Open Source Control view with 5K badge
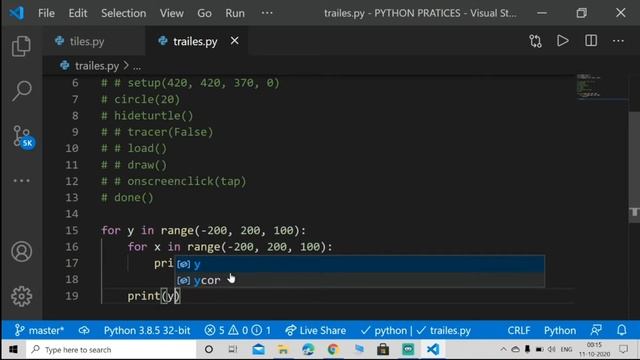Screen dimensions: 640x360 pos(23,136)
